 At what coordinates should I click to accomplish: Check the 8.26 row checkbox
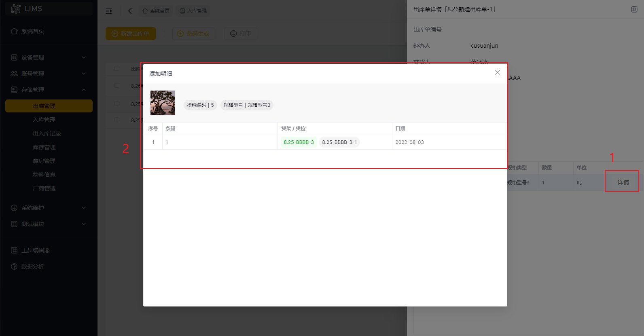tap(117, 86)
